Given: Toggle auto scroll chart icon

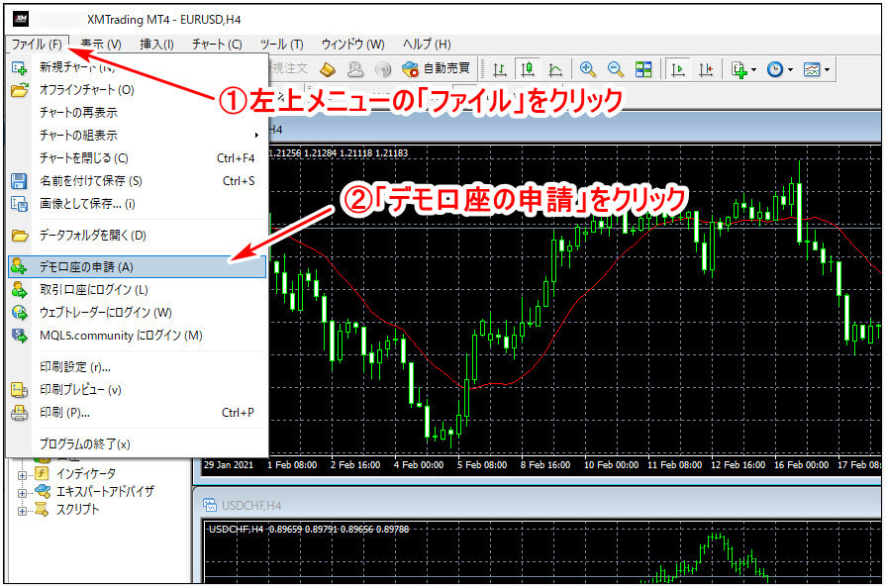Looking at the screenshot, I should click(677, 69).
